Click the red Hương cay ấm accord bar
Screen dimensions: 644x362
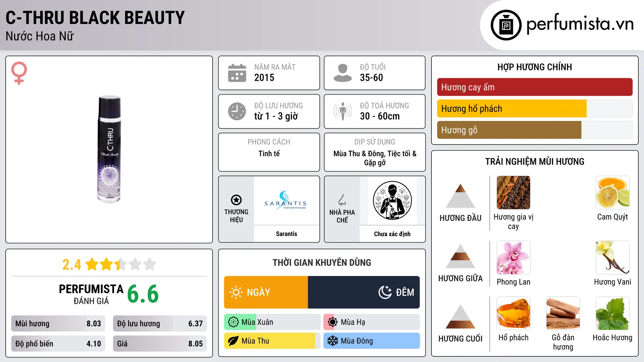[x=535, y=87]
